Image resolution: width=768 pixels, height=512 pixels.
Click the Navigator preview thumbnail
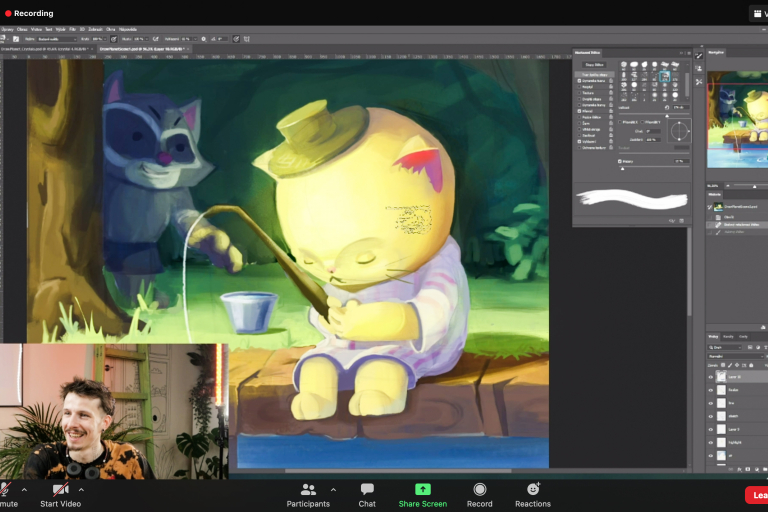click(737, 118)
